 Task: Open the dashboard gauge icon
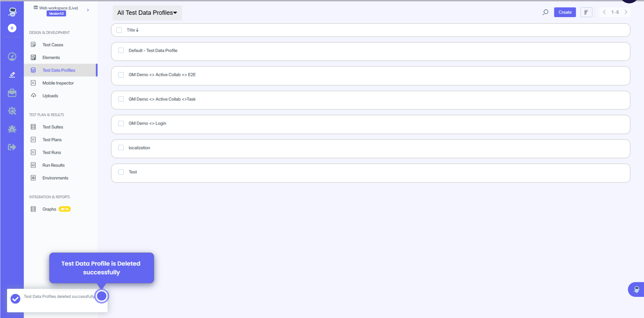12,56
